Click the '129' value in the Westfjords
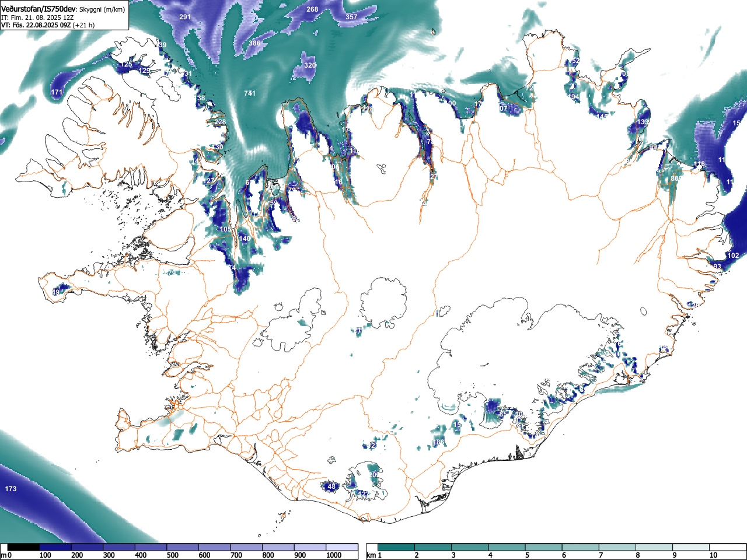Viewport: 747px width, 560px height. pyautogui.click(x=144, y=71)
